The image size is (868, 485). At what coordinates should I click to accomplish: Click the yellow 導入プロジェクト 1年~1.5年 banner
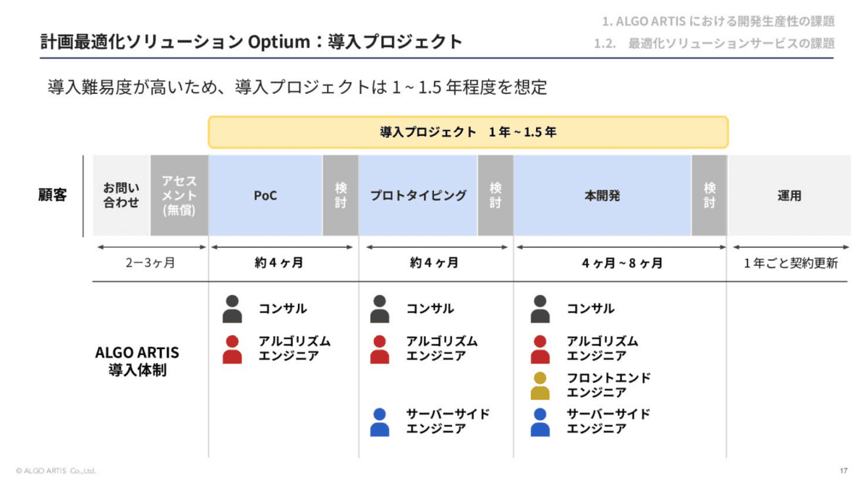click(x=468, y=132)
